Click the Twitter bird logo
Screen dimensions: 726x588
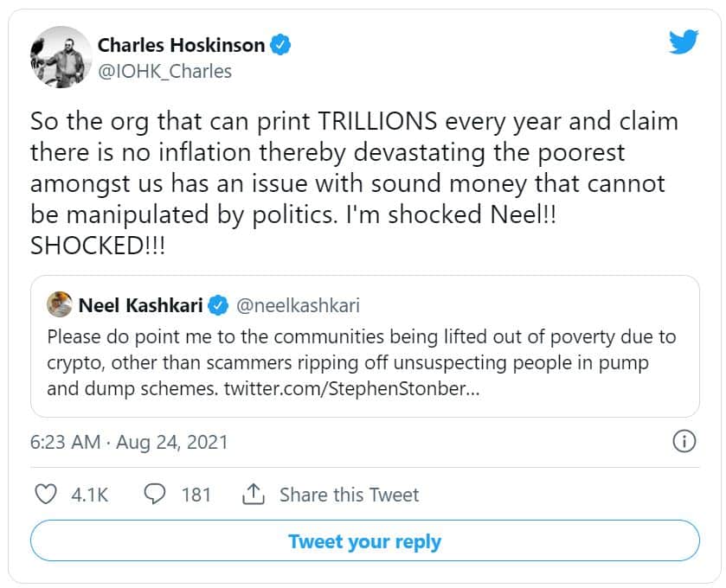[x=683, y=42]
